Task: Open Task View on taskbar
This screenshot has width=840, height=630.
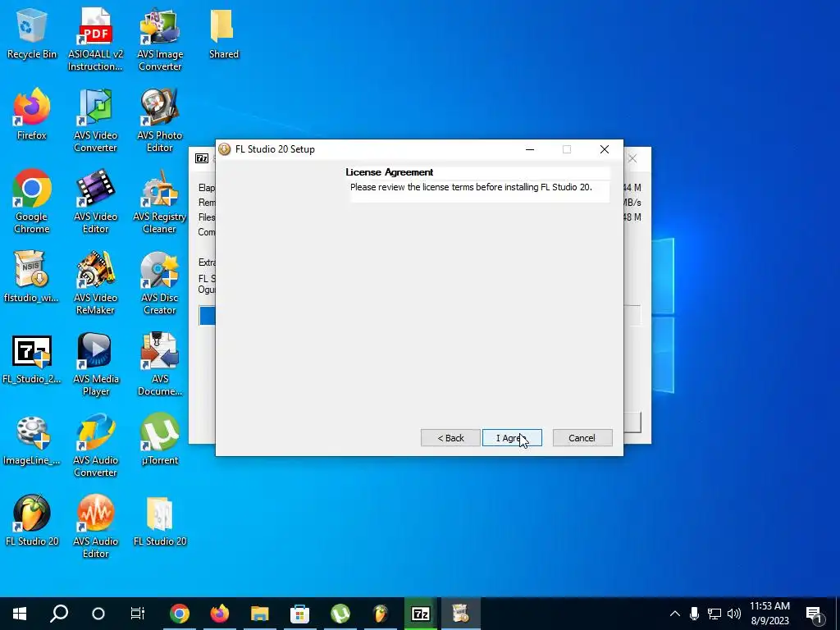Action: coord(138,614)
